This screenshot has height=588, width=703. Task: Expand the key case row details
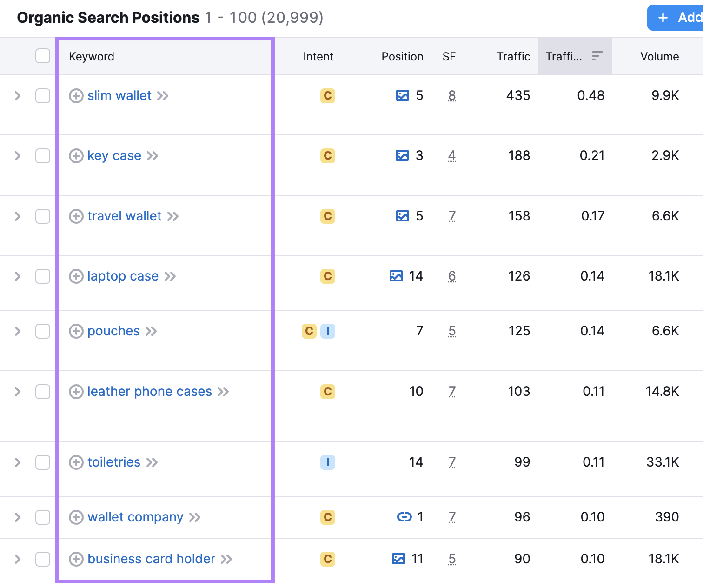pyautogui.click(x=18, y=156)
